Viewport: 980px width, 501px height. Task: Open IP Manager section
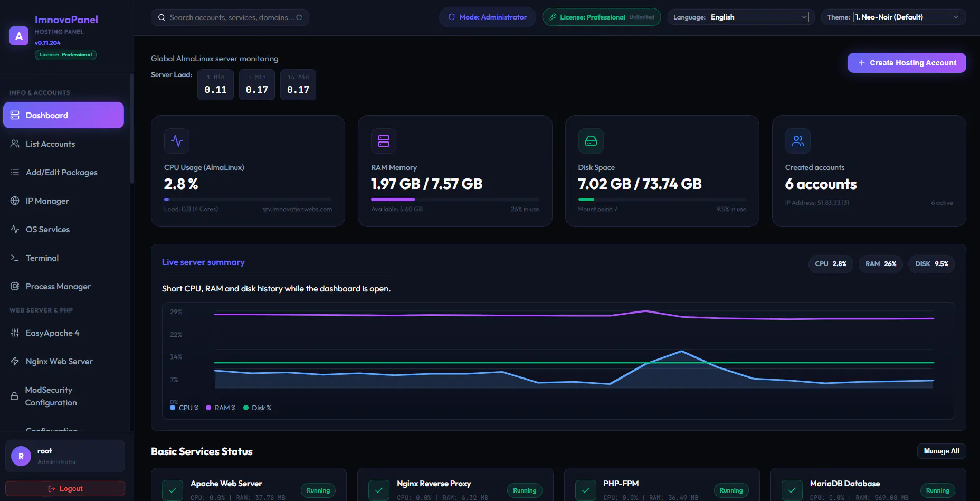(x=63, y=201)
